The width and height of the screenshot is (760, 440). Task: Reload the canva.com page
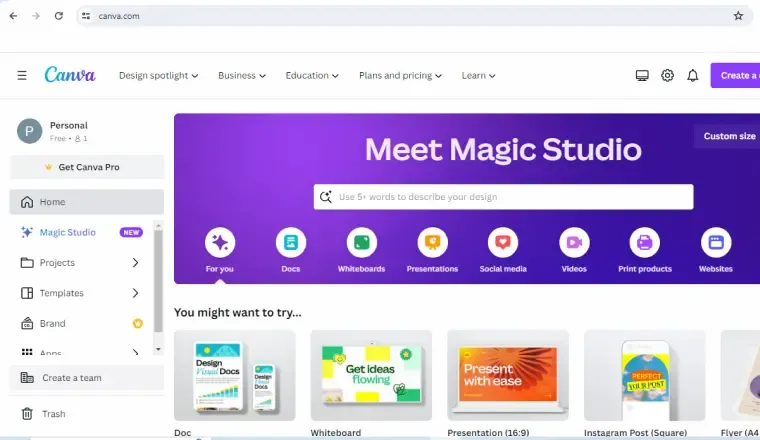point(59,16)
